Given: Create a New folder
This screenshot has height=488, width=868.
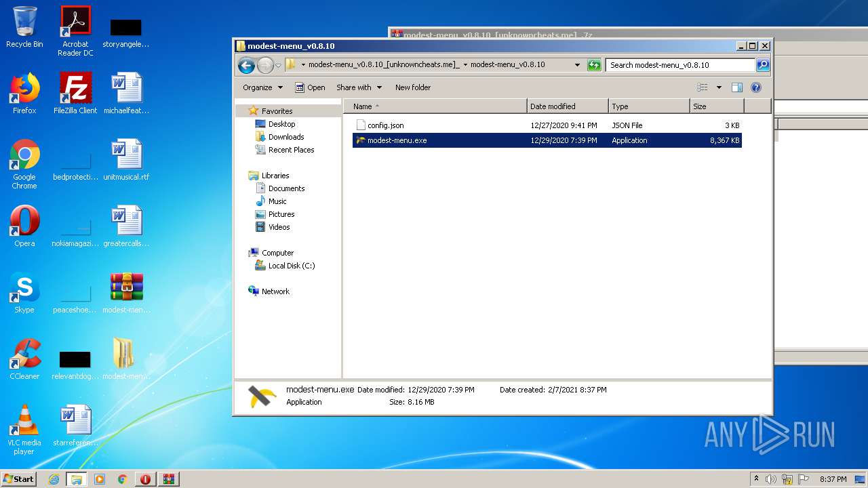Looking at the screenshot, I should 413,87.
